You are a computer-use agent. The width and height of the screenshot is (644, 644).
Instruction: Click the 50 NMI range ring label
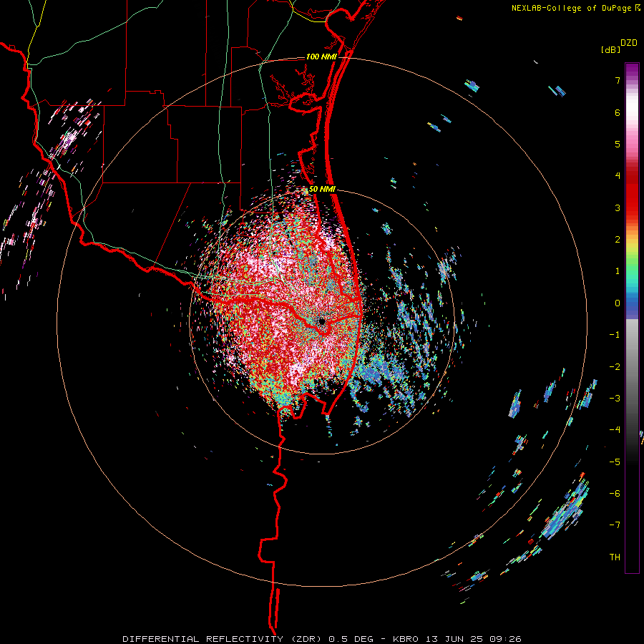tap(322, 189)
